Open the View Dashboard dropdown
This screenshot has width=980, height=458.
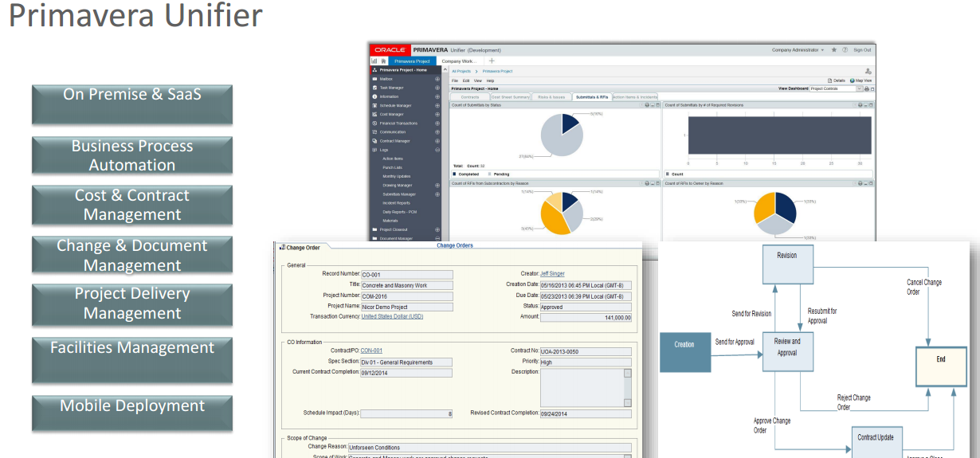click(860, 88)
